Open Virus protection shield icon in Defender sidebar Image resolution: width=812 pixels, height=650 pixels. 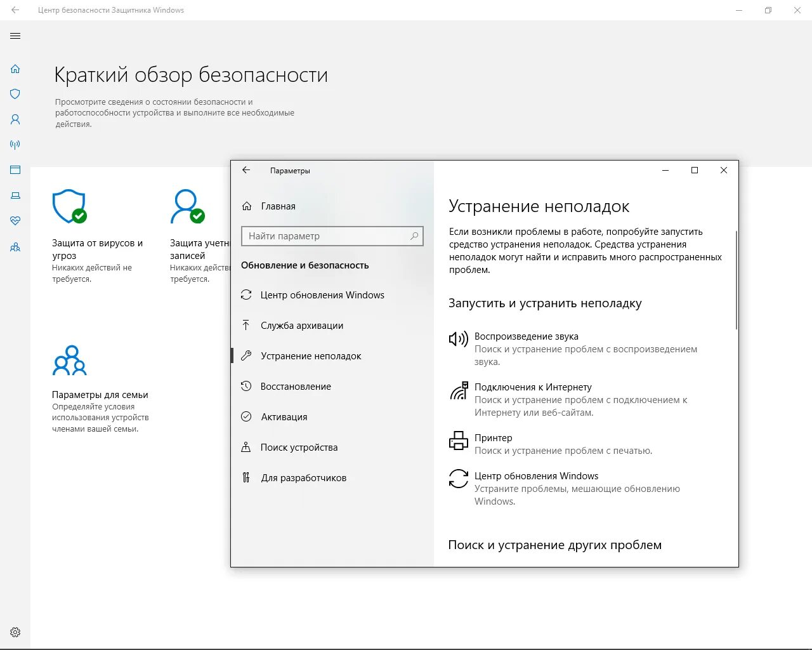coord(15,94)
